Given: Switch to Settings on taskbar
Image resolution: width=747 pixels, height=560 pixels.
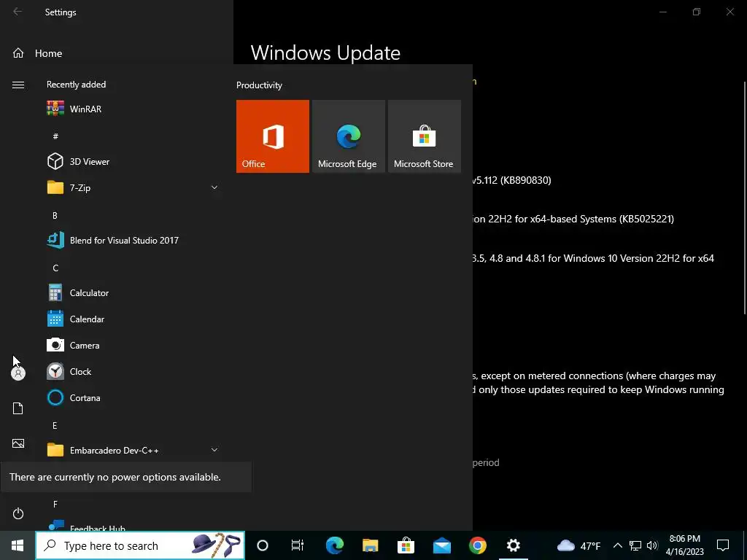Looking at the screenshot, I should coord(513,545).
